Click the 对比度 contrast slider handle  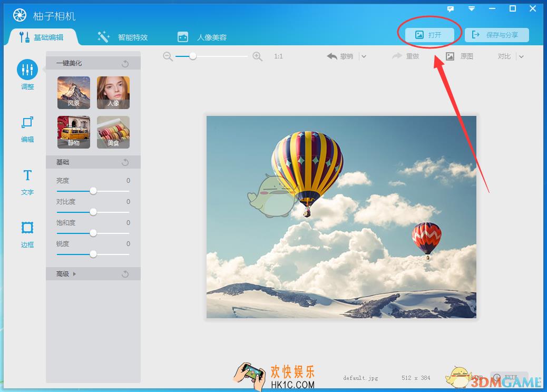[x=93, y=212]
